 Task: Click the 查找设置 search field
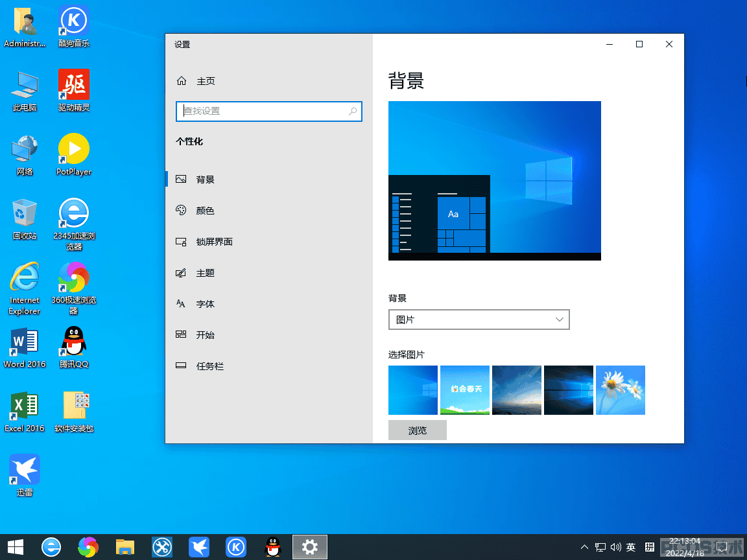pyautogui.click(x=268, y=111)
